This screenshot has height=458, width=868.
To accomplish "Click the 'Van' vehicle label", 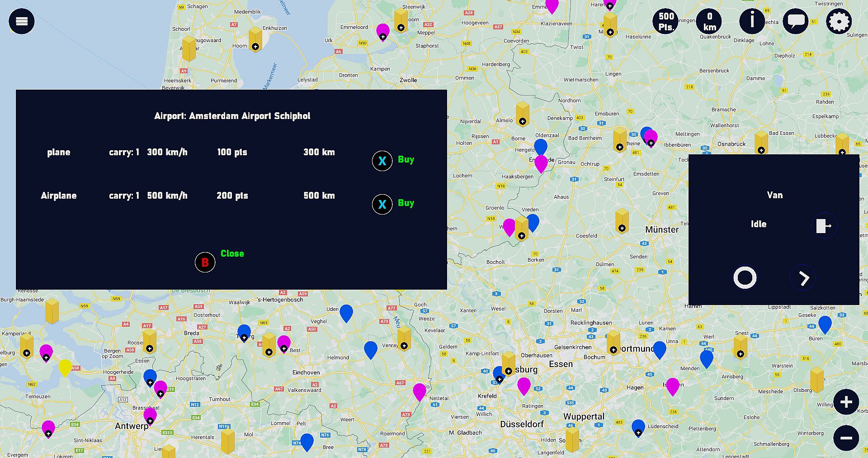I will tap(775, 195).
